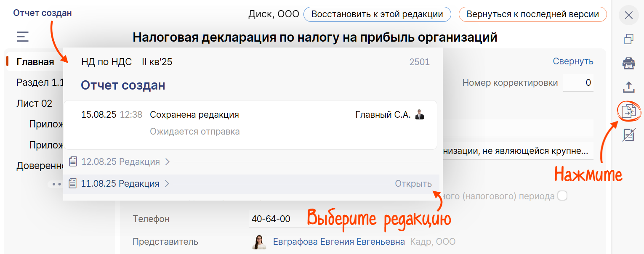The image size is (644, 254).
Task: Select the Главная section tab
Action: tap(35, 62)
